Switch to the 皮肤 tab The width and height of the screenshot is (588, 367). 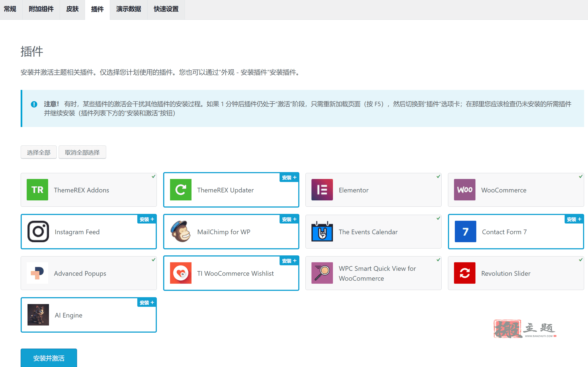[x=72, y=9]
